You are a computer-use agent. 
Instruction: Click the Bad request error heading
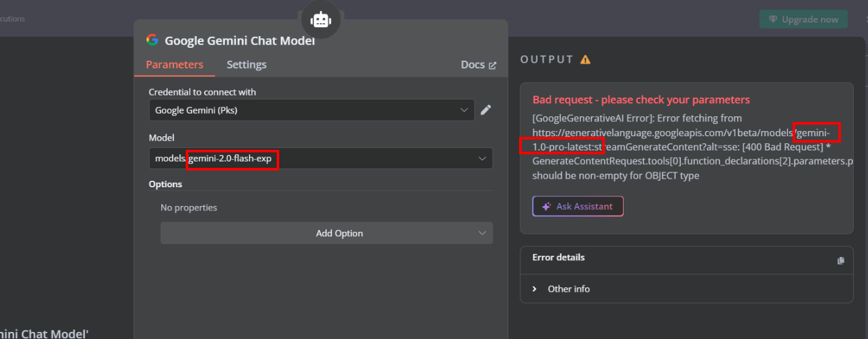coord(641,99)
